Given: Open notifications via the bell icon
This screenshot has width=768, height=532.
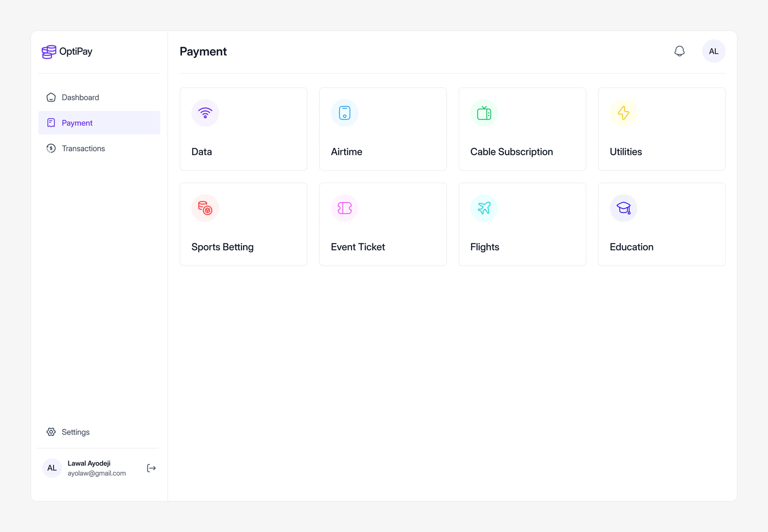Looking at the screenshot, I should (x=679, y=51).
